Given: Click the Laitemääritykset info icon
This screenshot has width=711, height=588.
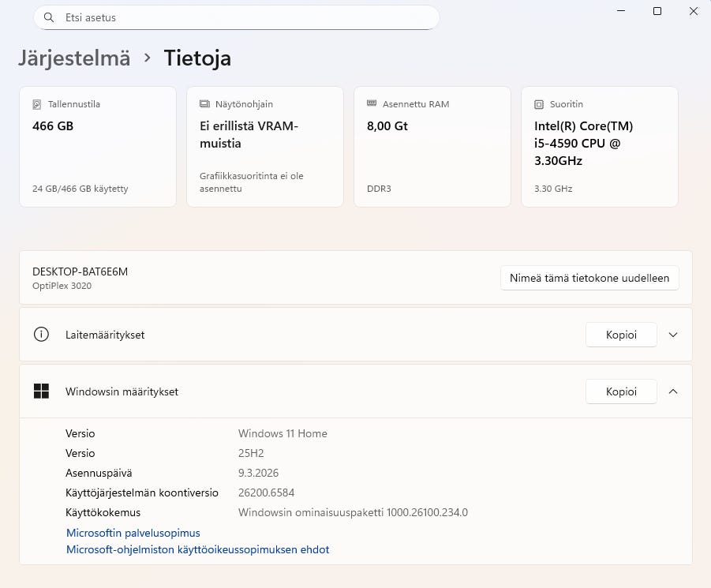Looking at the screenshot, I should click(x=41, y=335).
